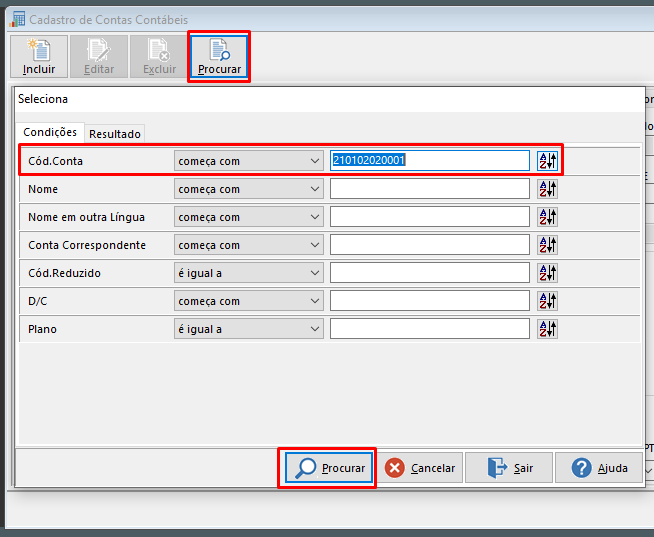
Task: Open the Plano condition dropdown
Action: click(249, 329)
